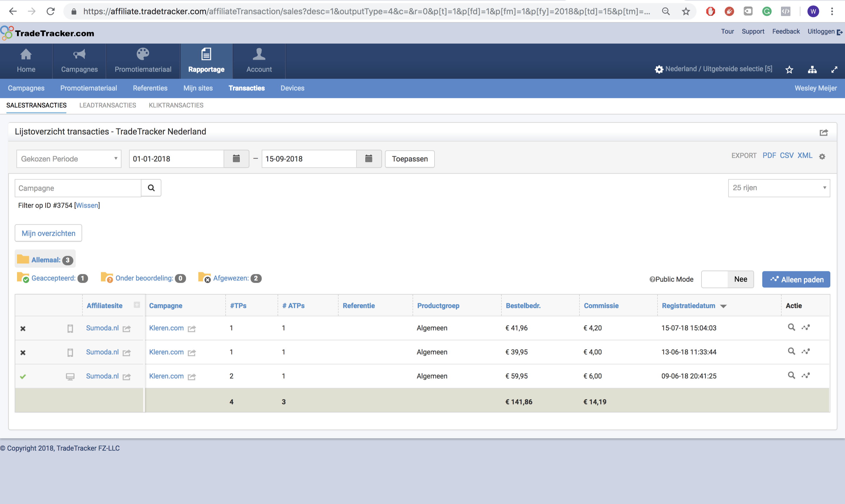The width and height of the screenshot is (845, 504).
Task: Open Mijn overzichten button
Action: 49,233
